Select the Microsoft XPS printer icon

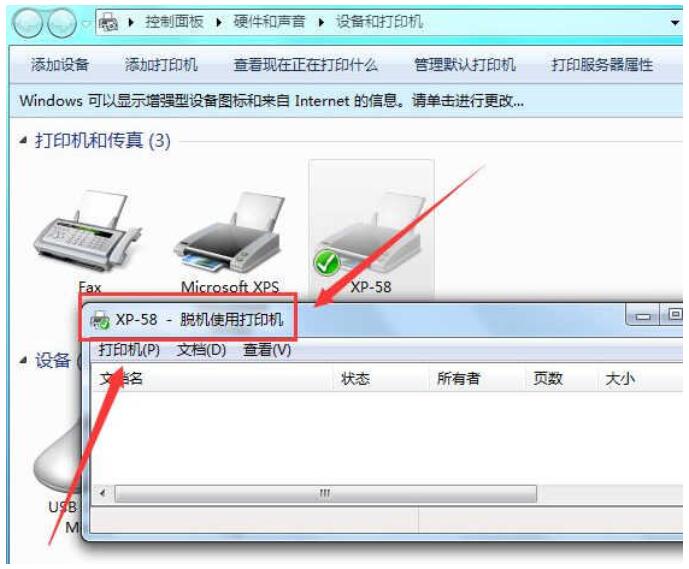click(x=228, y=233)
